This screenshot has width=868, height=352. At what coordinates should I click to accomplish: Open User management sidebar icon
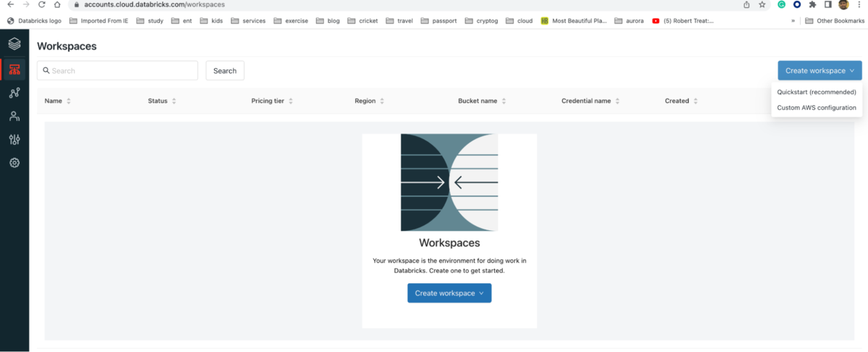(14, 116)
